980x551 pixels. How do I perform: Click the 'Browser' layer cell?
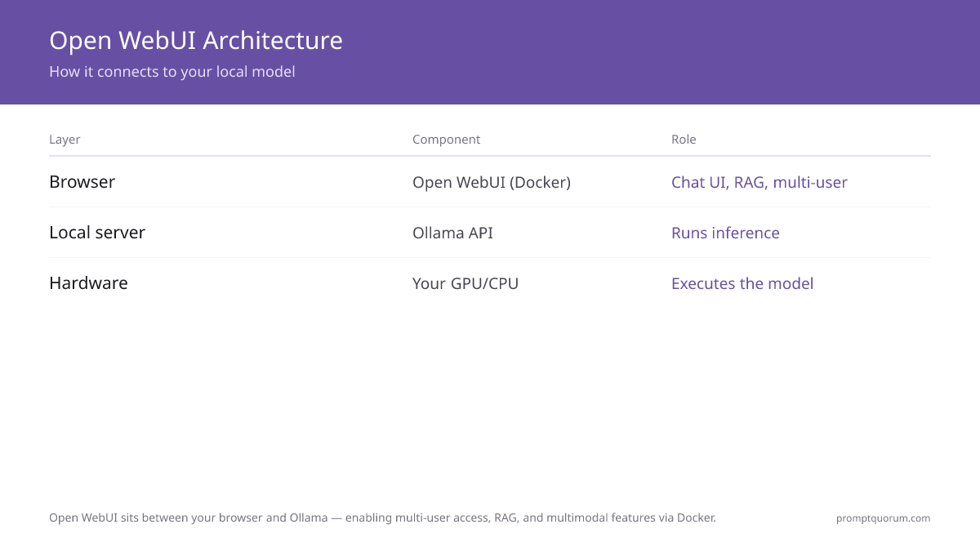click(x=82, y=182)
